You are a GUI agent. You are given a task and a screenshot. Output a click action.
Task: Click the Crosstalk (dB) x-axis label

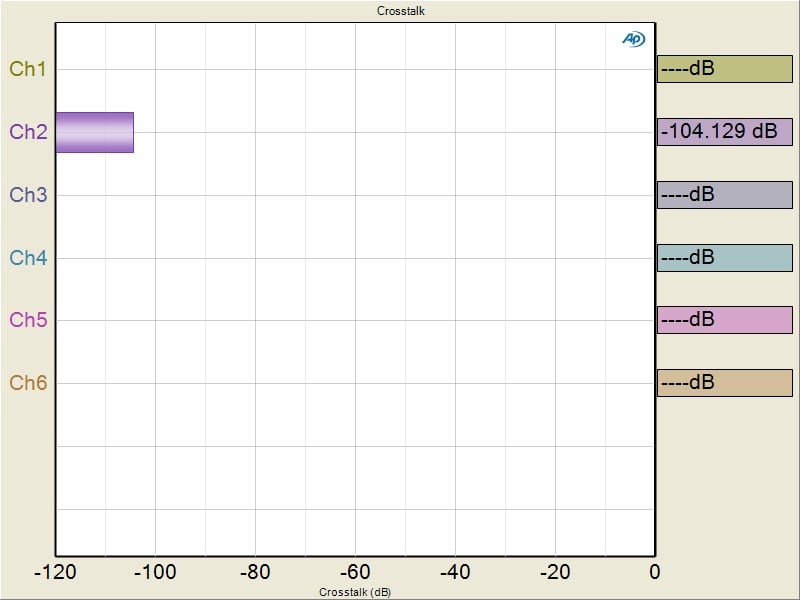355,592
